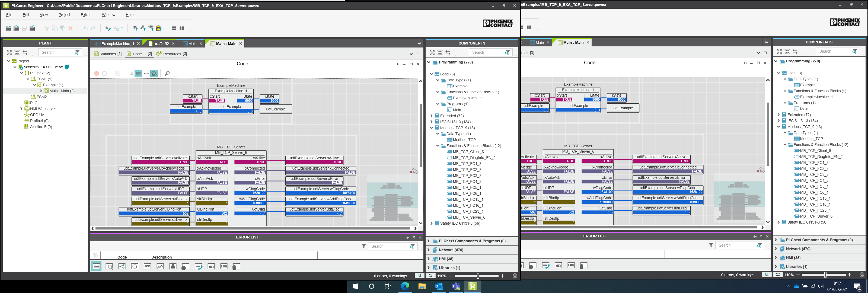Open the Extras menu
Image resolution: width=868 pixels, height=293 pixels.
(x=86, y=15)
